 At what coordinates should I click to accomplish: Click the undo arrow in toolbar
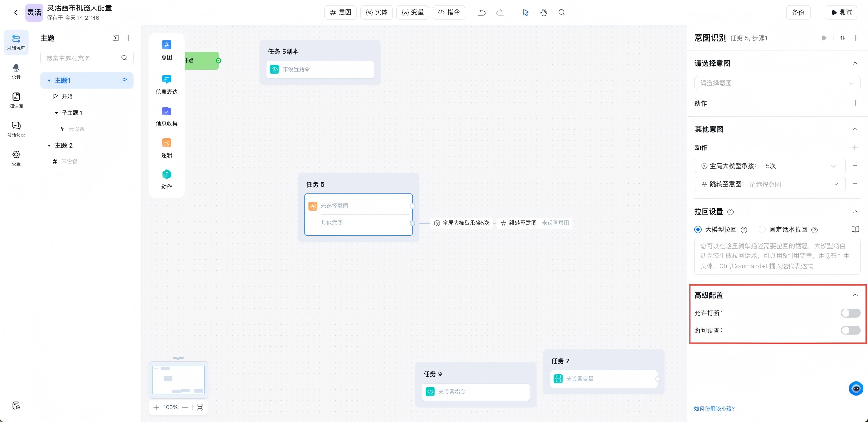[x=482, y=13]
